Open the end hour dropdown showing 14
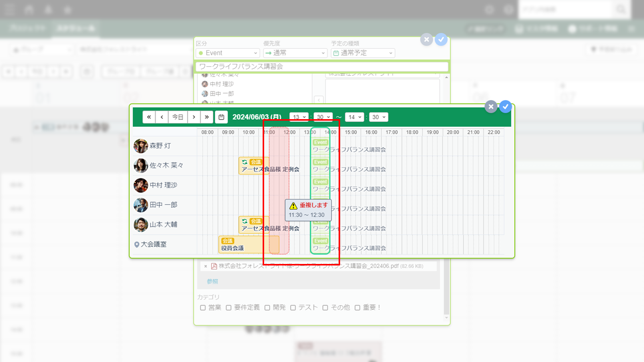Viewport: 644px width, 362px height. pos(354,117)
